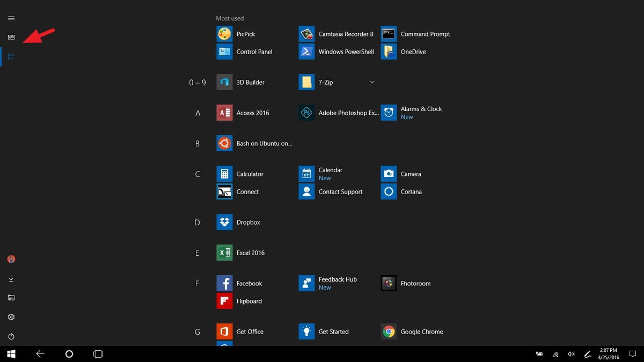Switch to the pinned tiles view
The image size is (644, 362).
pos(11,37)
